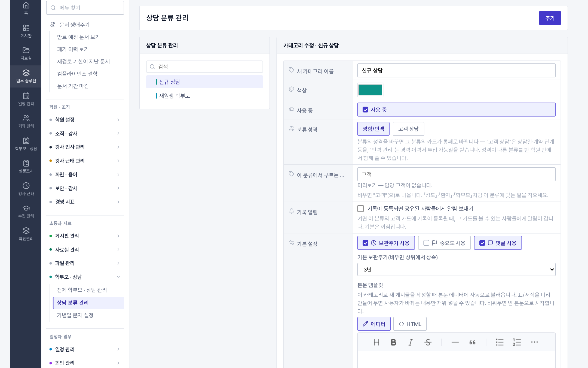
Task: Insert a blockquote in editor toolbar
Action: (472, 342)
